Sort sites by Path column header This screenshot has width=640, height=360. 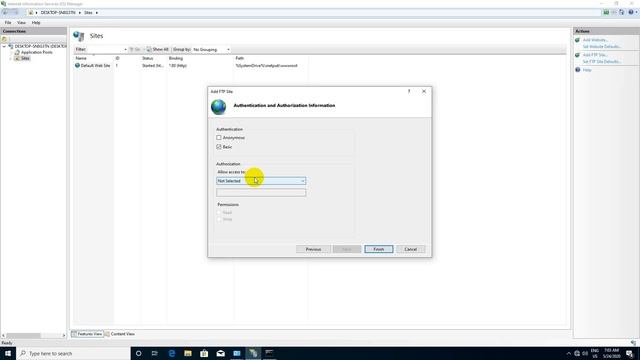(x=239, y=58)
